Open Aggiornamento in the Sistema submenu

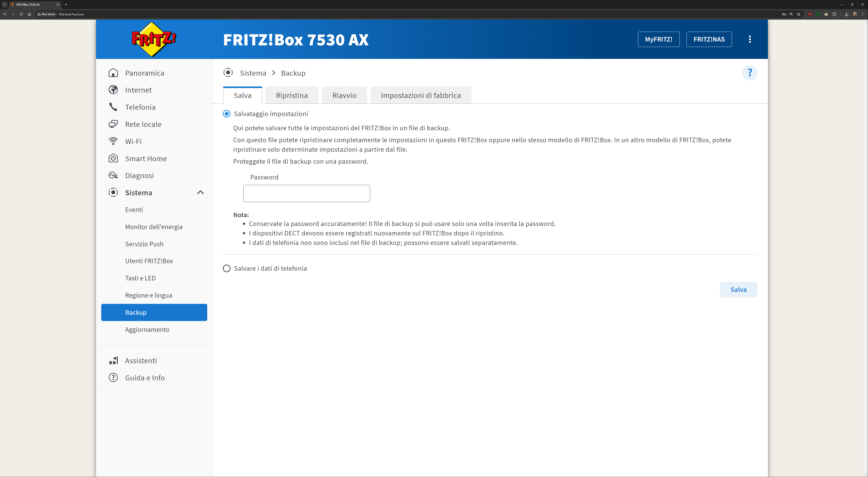coord(147,330)
